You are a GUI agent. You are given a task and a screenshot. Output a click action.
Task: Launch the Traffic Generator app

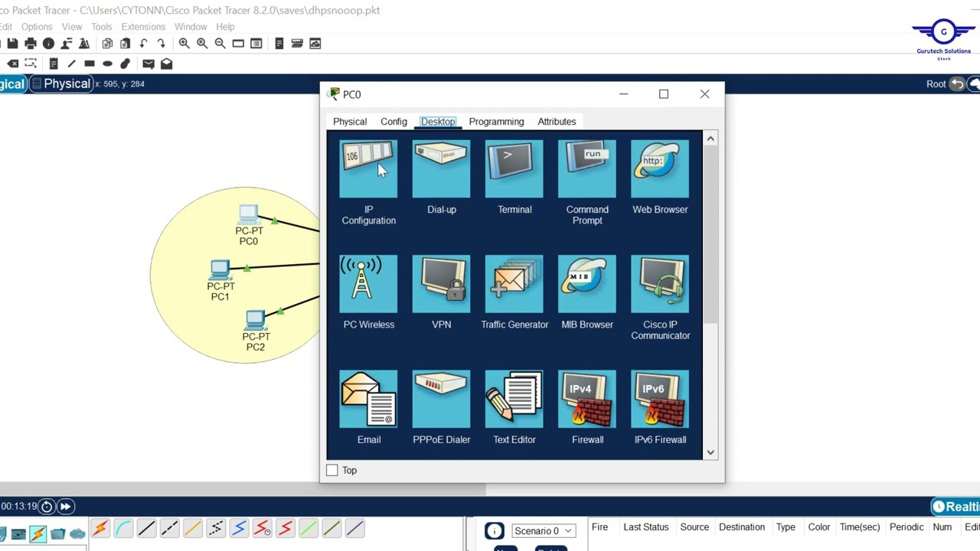(514, 284)
